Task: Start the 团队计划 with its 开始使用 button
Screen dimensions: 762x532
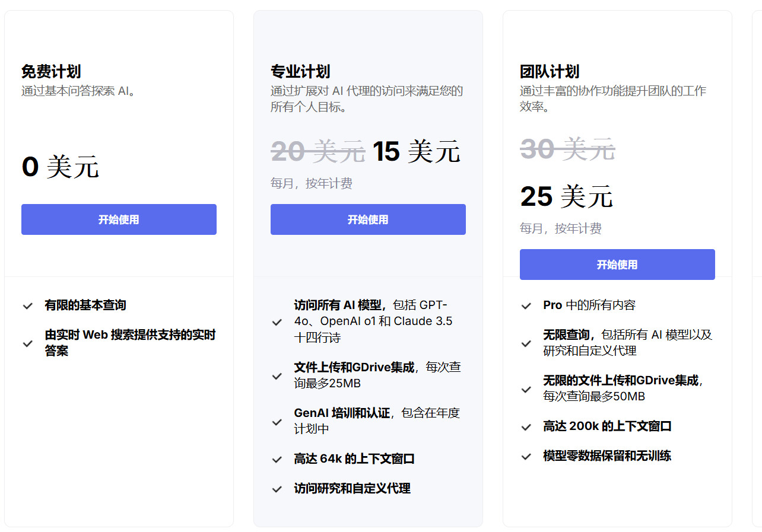Action: point(617,265)
